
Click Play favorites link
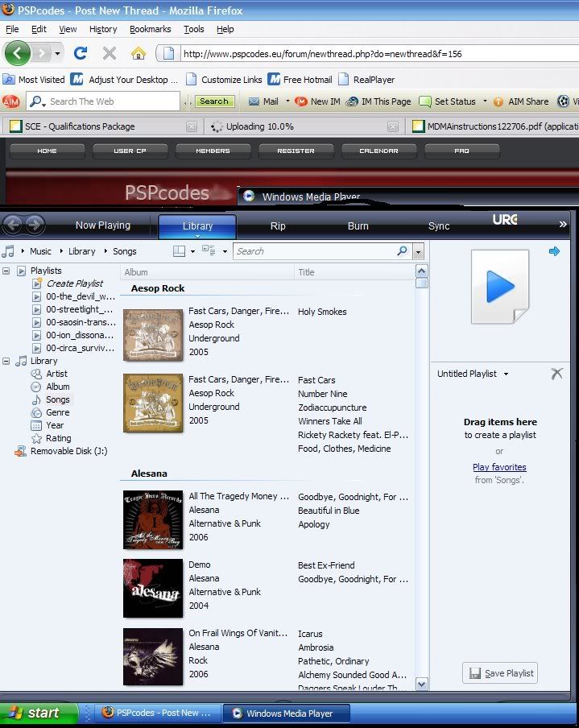[x=499, y=467]
